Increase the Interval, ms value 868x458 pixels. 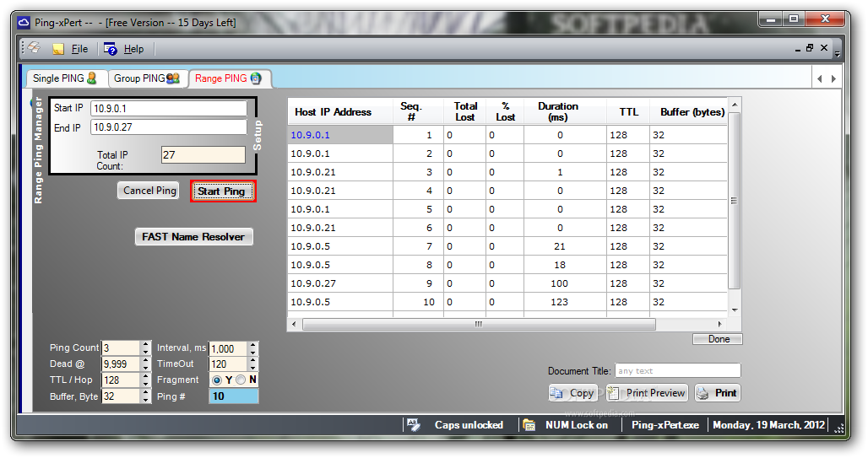coord(253,345)
